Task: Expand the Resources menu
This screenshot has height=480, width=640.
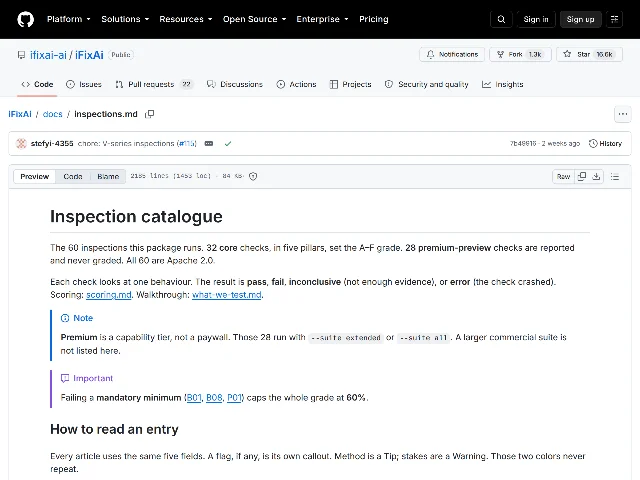Action: tap(186, 19)
